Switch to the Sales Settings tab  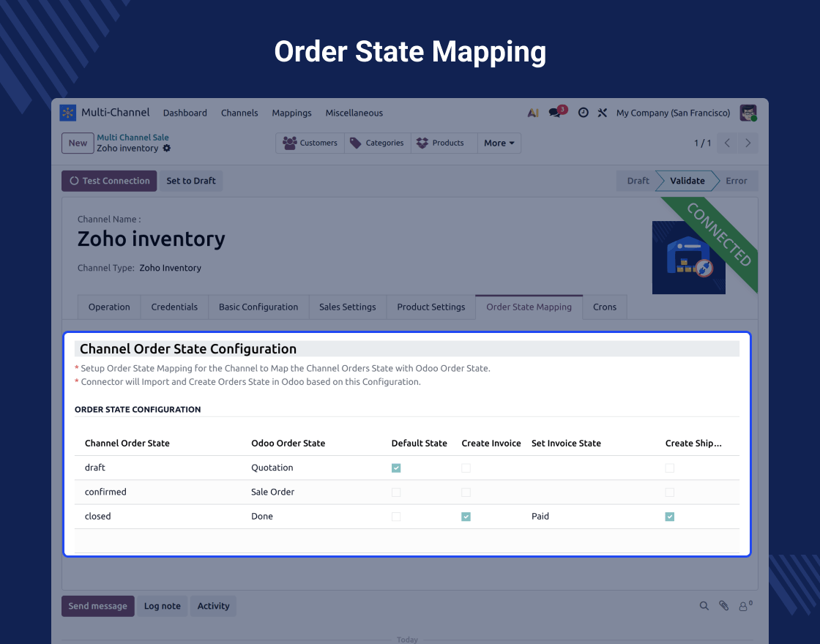tap(347, 307)
